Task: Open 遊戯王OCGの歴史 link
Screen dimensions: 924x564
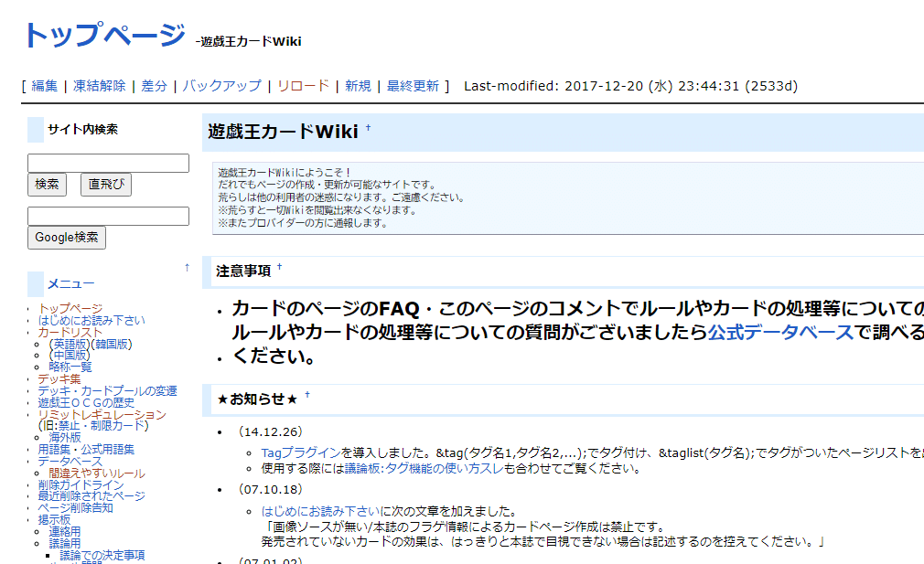Action: click(86, 403)
